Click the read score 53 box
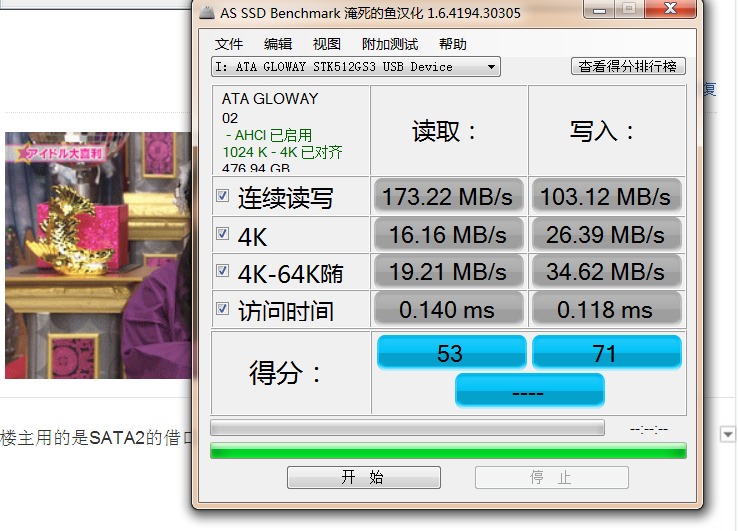The image size is (738, 531). [x=451, y=353]
